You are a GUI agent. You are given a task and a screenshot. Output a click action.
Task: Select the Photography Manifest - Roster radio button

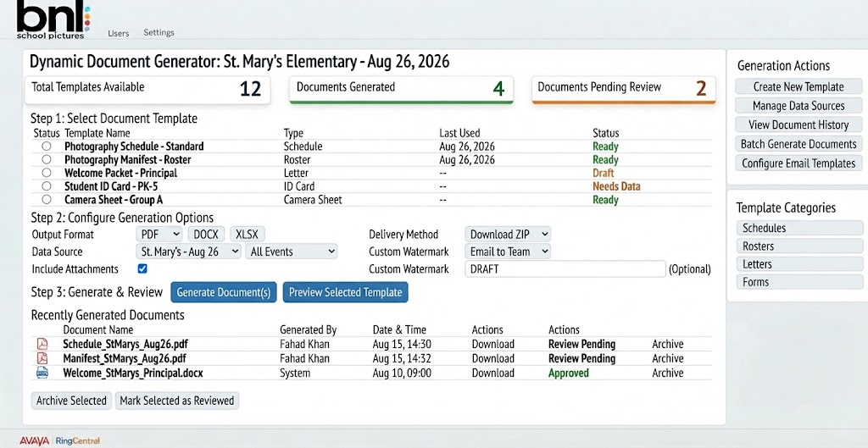pos(47,159)
